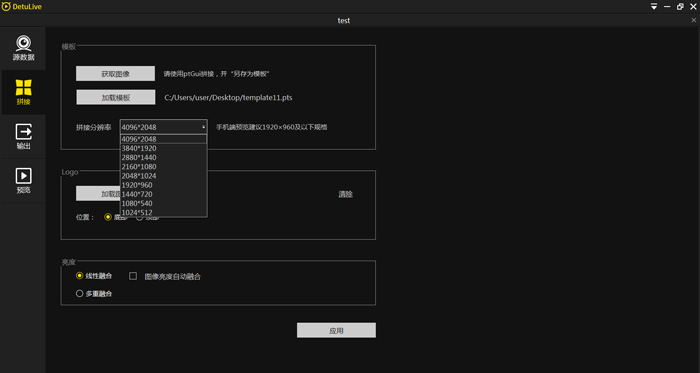Screen dimensions: 700x373
Task: Click the Logo load image button
Action: pyautogui.click(x=98, y=194)
